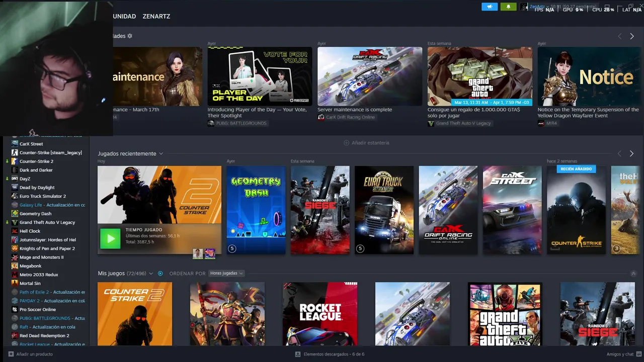The width and height of the screenshot is (644, 362).
Task: Click the Metro 2033 Redux icon in the game list
Action: tap(15, 275)
